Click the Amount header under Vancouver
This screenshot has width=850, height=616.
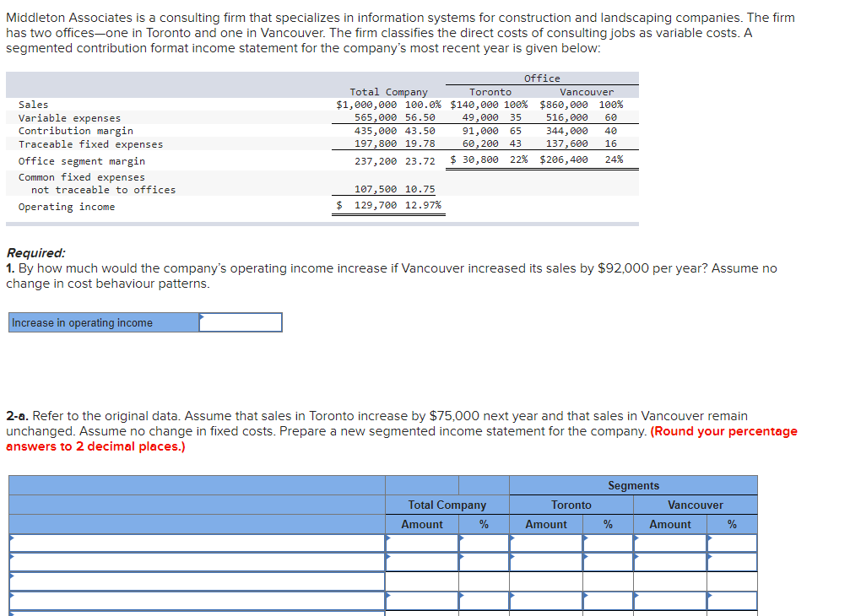click(670, 524)
